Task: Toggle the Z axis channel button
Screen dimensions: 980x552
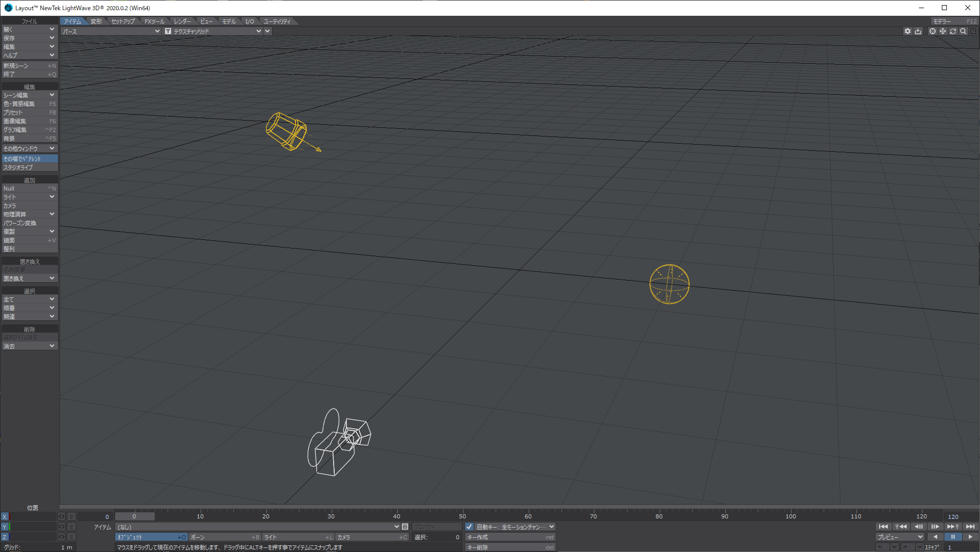Action: [5, 537]
